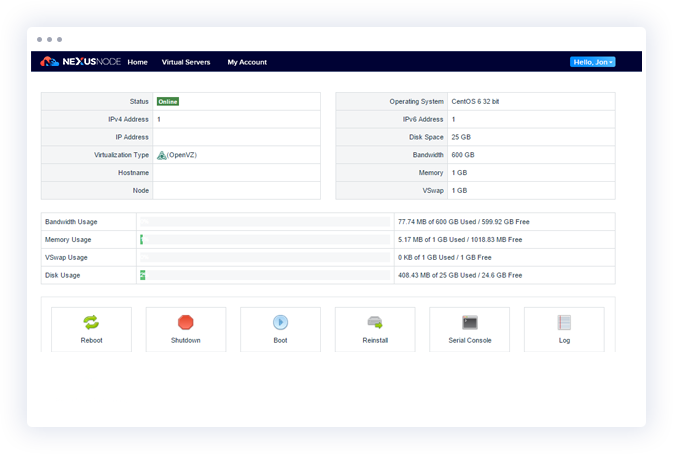Click the green Reboot arrows icon
The height and width of the screenshot is (454, 673).
91,322
